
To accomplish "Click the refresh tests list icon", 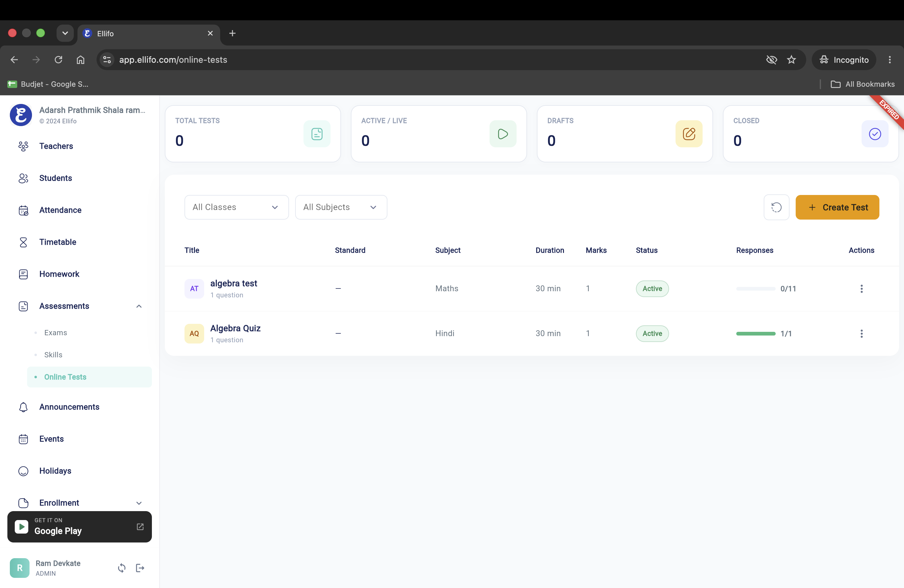I will coord(776,207).
